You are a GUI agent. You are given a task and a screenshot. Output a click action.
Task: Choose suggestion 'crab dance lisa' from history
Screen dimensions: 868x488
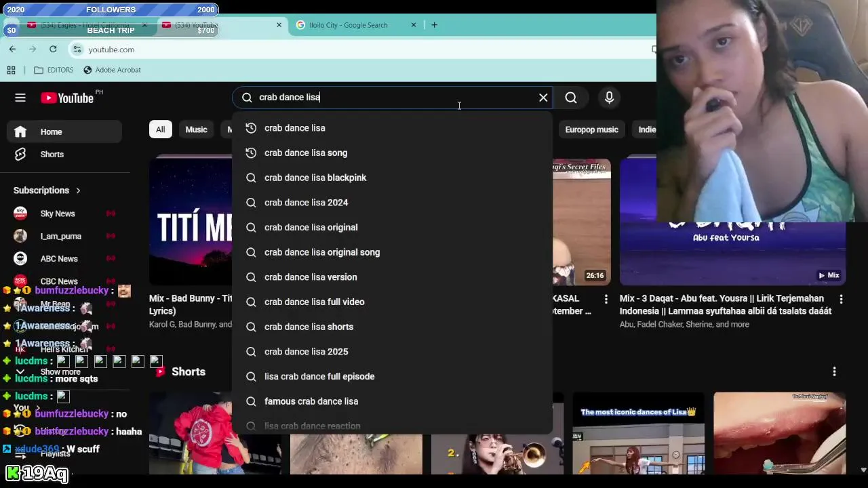[392, 128]
